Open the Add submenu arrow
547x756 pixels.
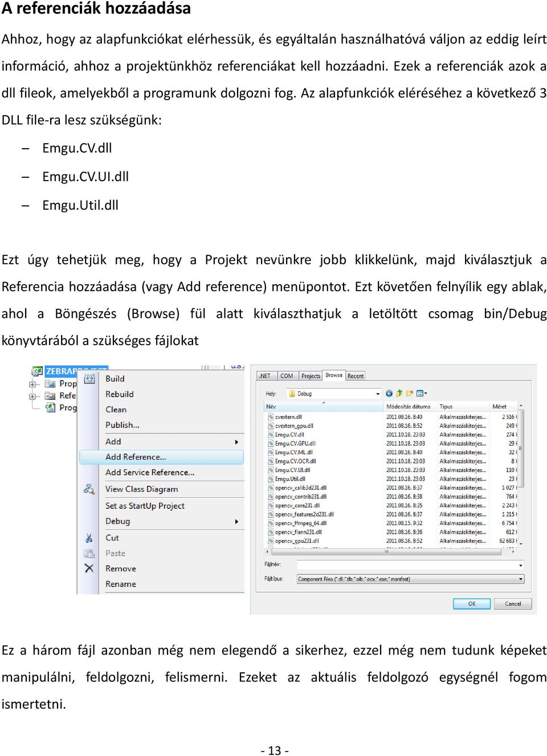point(236,442)
